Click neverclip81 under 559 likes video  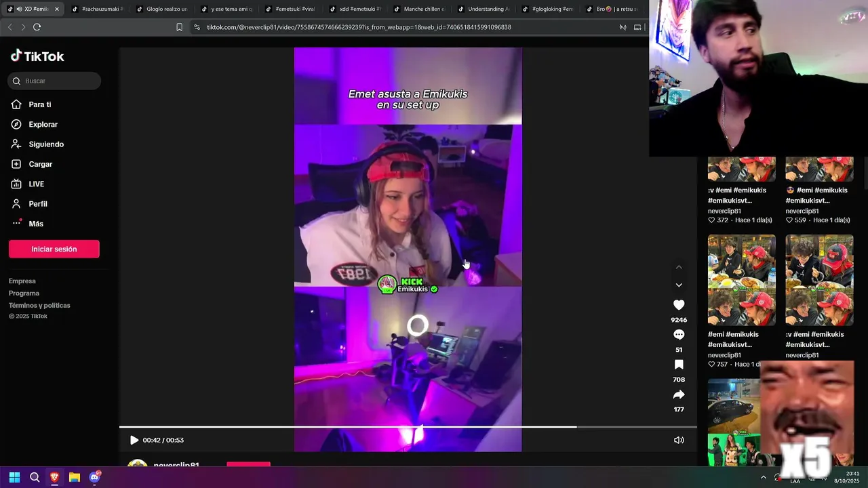pyautogui.click(x=802, y=211)
